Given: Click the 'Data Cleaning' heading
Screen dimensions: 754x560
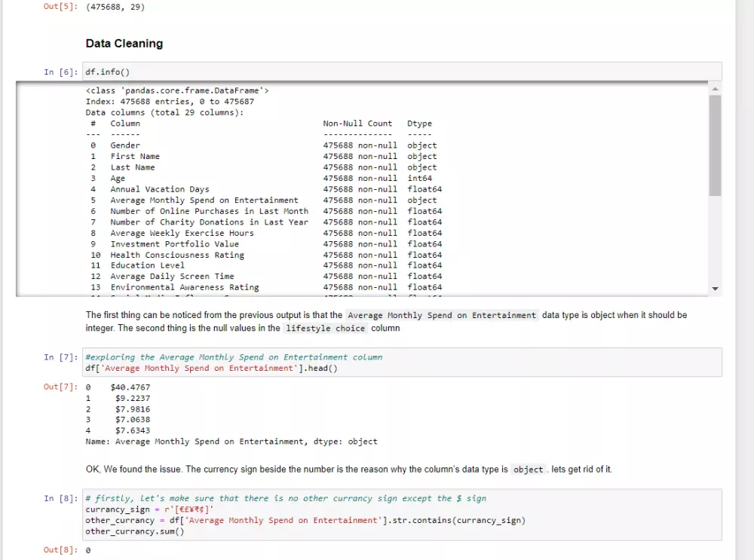Looking at the screenshot, I should (124, 43).
